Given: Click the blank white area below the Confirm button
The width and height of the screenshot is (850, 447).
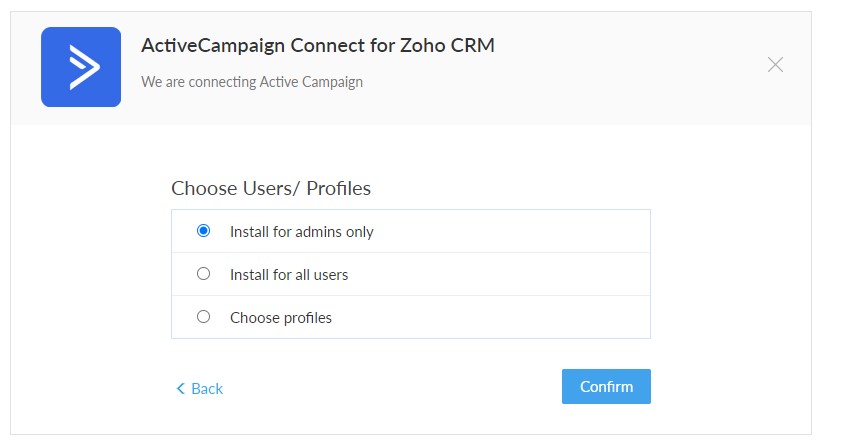Looking at the screenshot, I should (x=606, y=419).
